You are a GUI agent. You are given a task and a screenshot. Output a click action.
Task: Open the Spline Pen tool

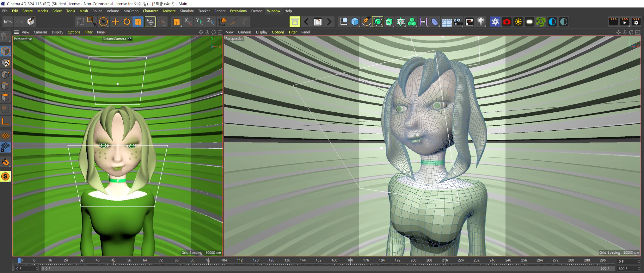tap(366, 22)
